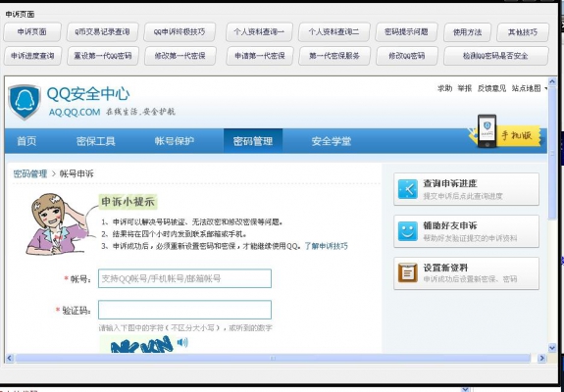564x392 pixels.
Task: Open 求助 link at top
Action: coord(444,88)
